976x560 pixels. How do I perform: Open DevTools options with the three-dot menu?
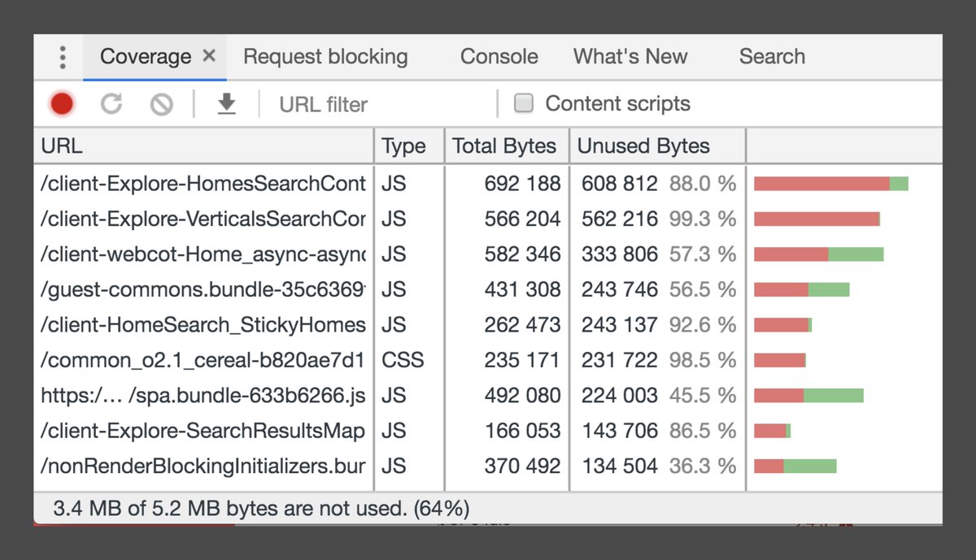point(62,57)
